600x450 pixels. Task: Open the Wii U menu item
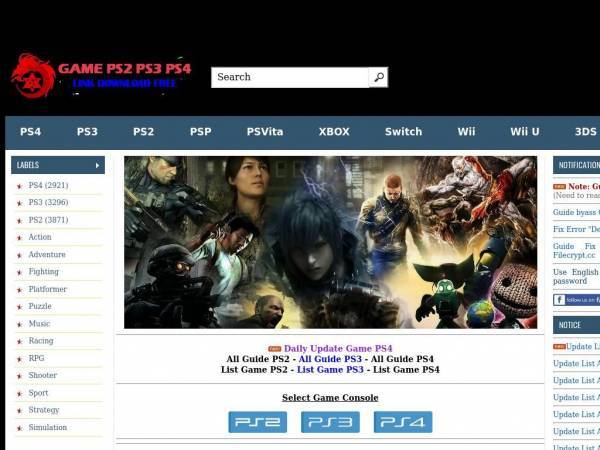(525, 132)
